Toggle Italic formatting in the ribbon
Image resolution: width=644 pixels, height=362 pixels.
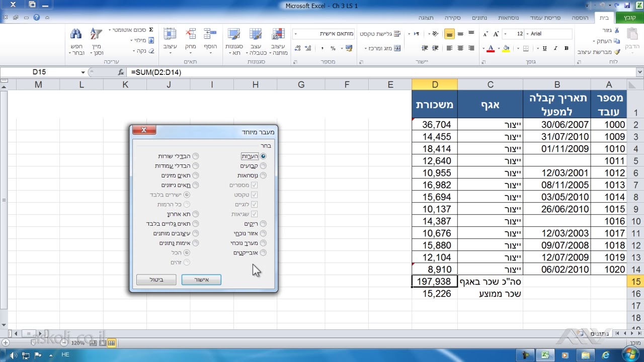(x=555, y=48)
